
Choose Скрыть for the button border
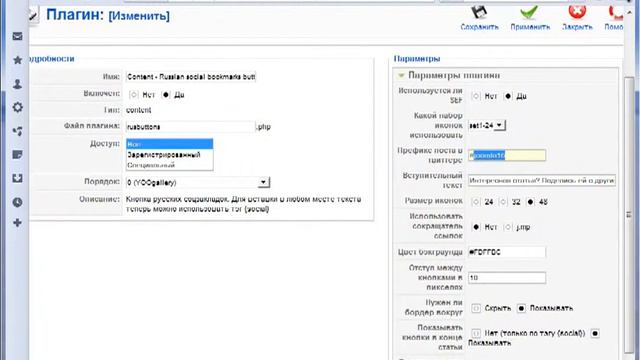click(476, 308)
